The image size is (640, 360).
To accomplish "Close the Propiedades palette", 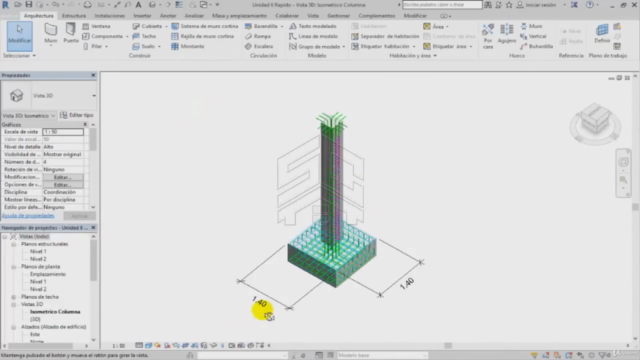I will 93,75.
